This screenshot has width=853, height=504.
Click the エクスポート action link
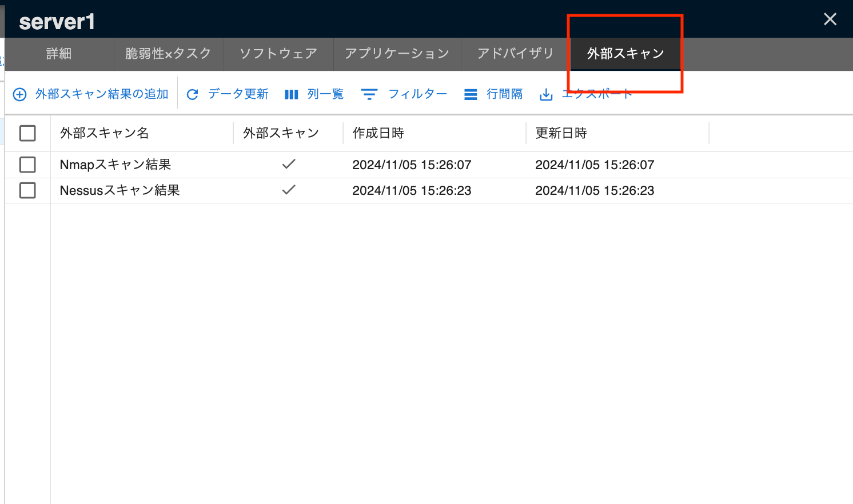[597, 94]
